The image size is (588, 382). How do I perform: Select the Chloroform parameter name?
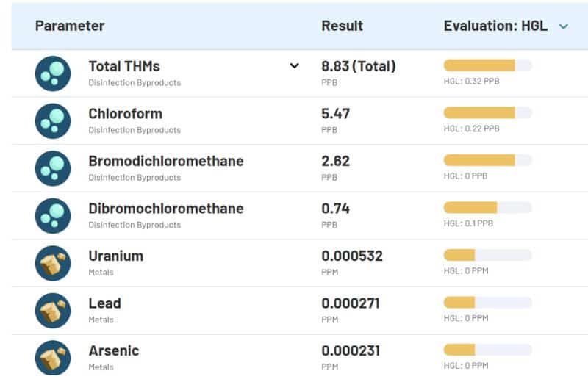(x=125, y=114)
